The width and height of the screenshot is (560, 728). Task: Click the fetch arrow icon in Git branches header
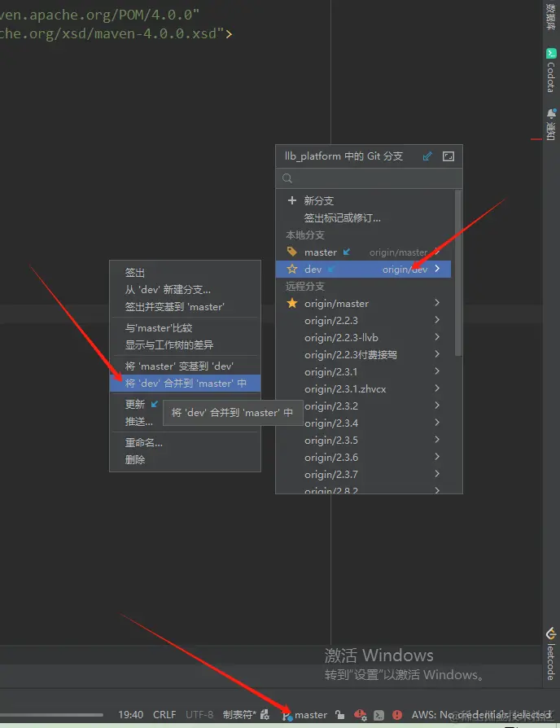click(x=427, y=156)
